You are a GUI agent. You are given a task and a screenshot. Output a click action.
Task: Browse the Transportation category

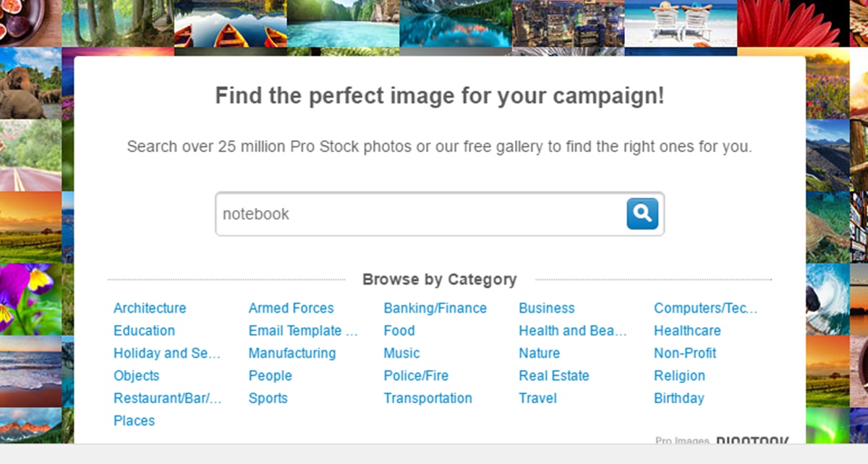[x=427, y=398]
